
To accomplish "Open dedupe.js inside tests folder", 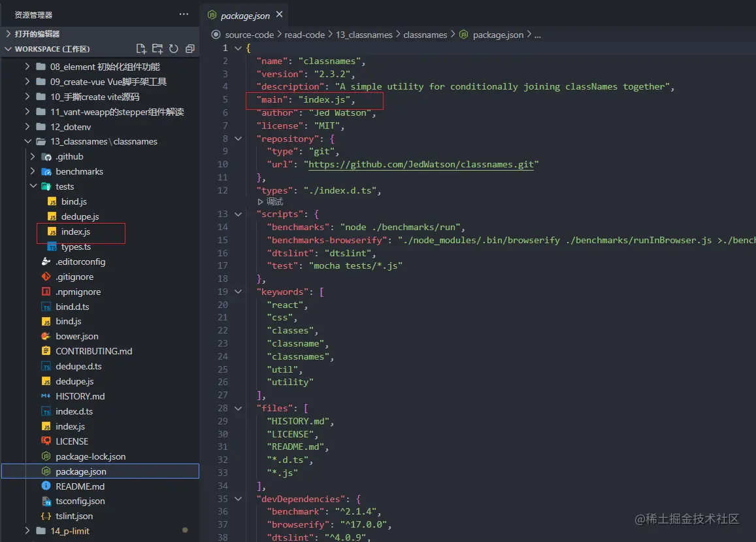I will [80, 216].
